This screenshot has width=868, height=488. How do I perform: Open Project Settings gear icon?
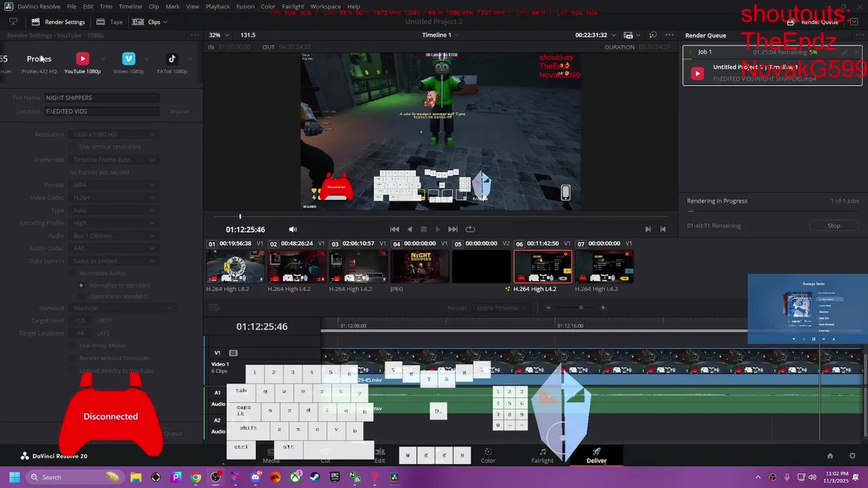(x=852, y=455)
